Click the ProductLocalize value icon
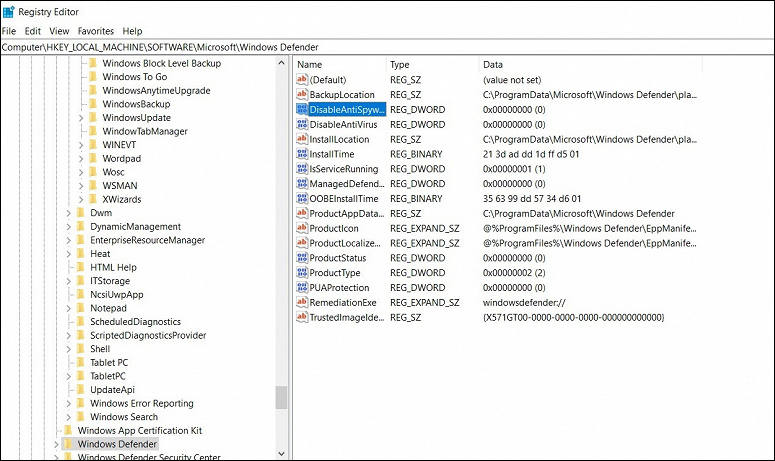 pos(301,243)
